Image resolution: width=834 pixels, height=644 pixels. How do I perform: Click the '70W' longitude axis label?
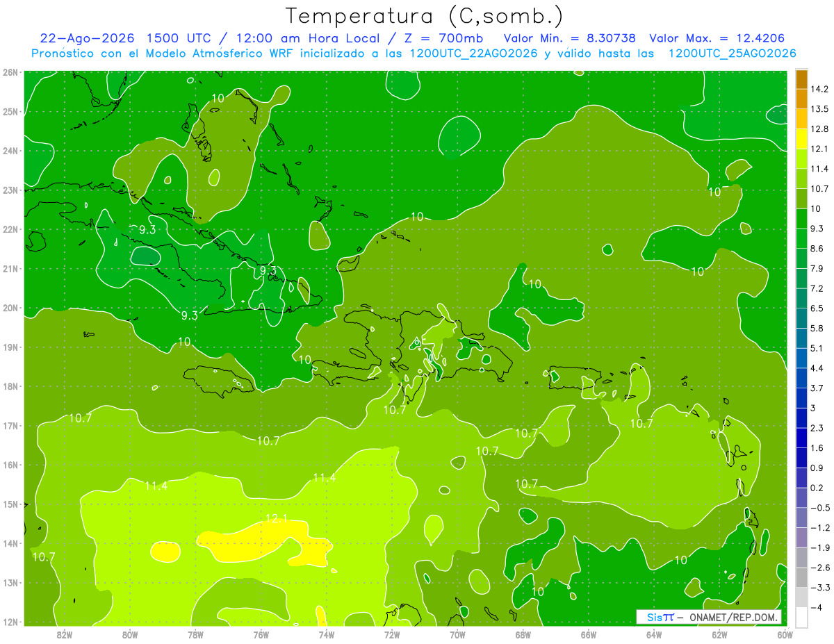coord(457,634)
